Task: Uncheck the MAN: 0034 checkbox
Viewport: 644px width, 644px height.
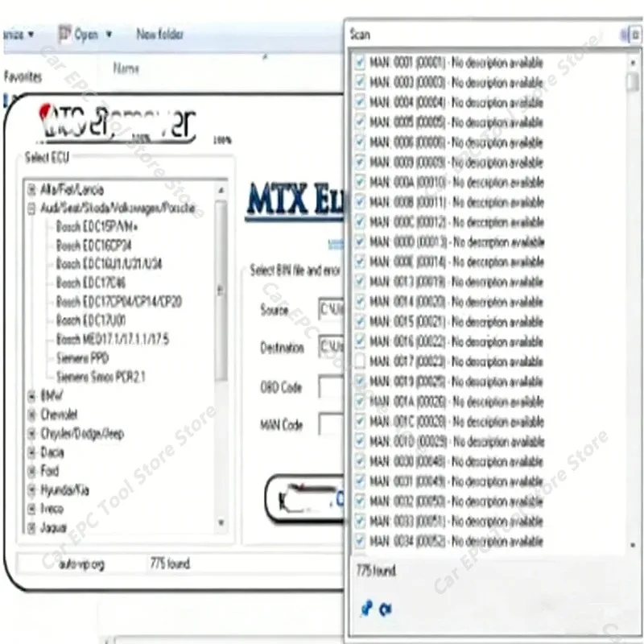Action: pyautogui.click(x=360, y=541)
